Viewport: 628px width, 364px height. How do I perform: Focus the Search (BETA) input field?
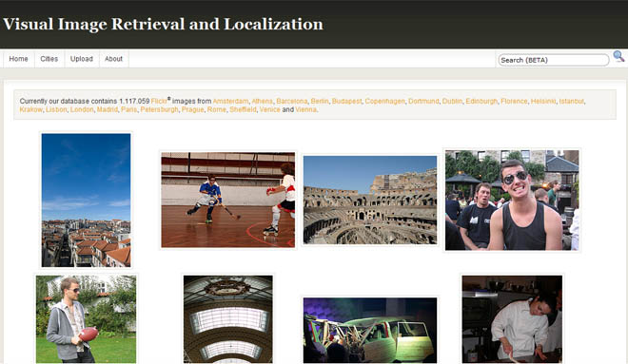click(x=554, y=60)
